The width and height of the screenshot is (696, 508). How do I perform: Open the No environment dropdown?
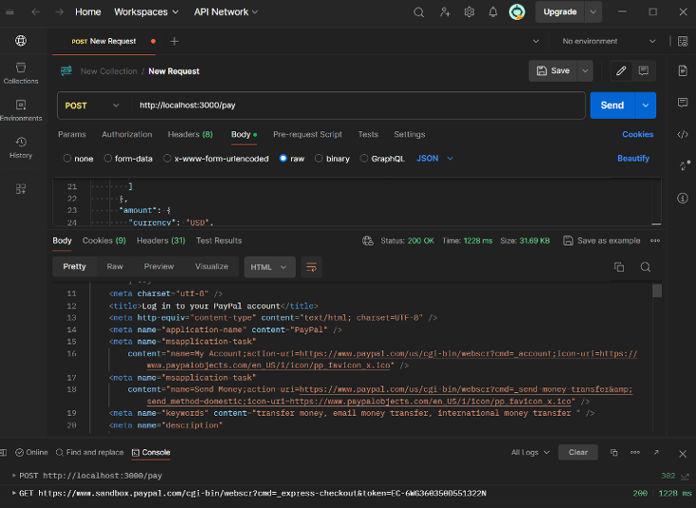(609, 41)
